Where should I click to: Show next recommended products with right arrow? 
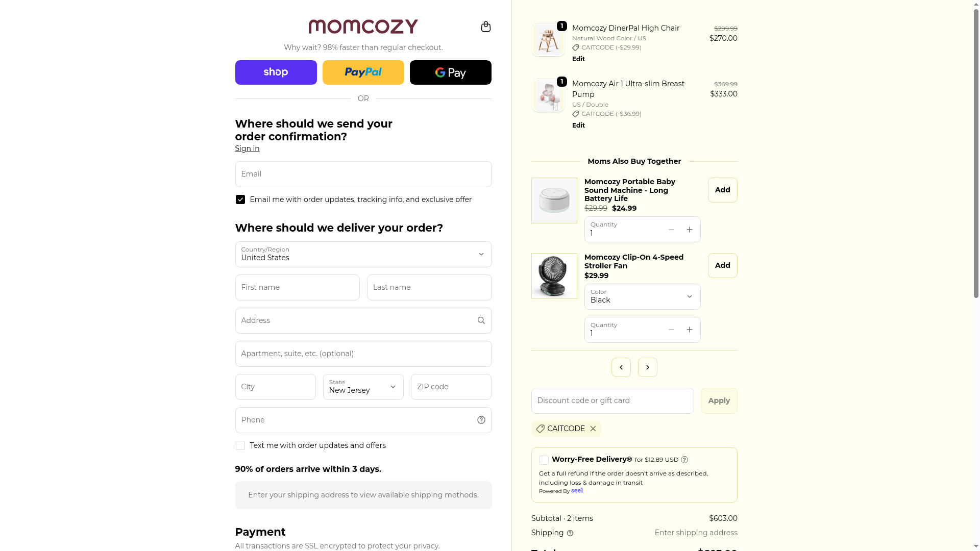pyautogui.click(x=647, y=367)
